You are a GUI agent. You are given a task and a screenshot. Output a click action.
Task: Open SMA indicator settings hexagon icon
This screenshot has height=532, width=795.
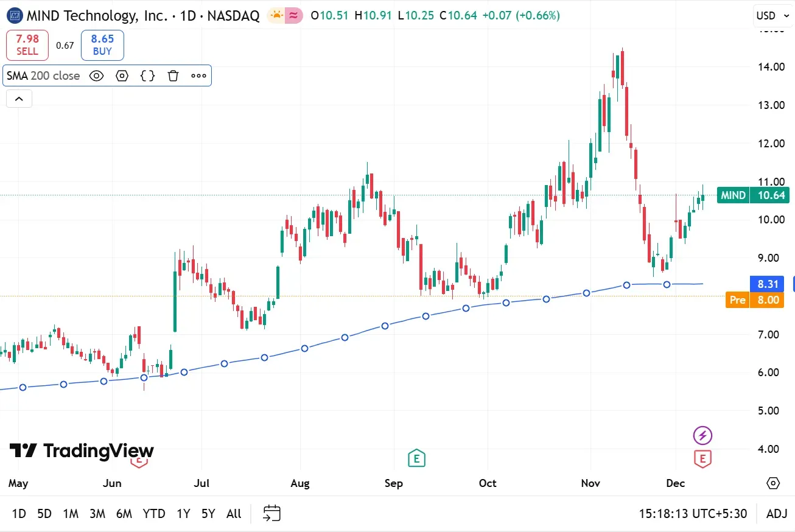(x=122, y=76)
